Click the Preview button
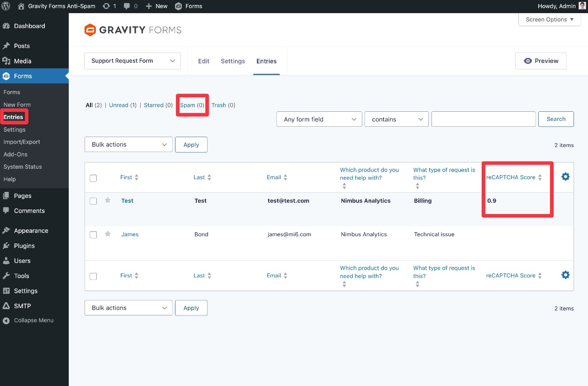This screenshot has width=588, height=386. (541, 61)
